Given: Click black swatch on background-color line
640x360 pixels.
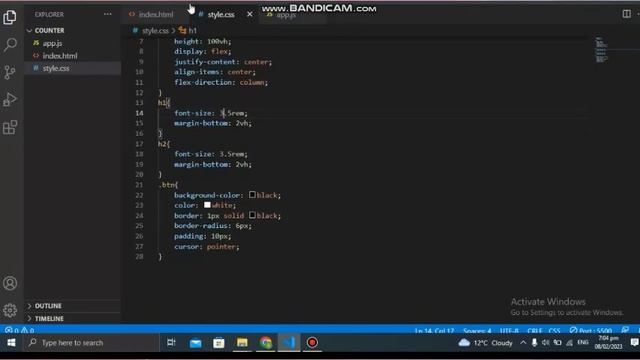Looking at the screenshot, I should 252,195.
